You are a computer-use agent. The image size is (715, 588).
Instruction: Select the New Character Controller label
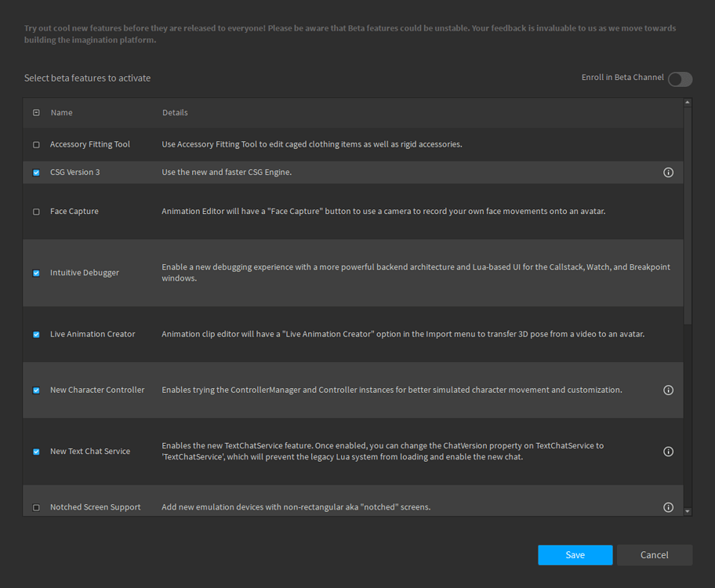[97, 390]
